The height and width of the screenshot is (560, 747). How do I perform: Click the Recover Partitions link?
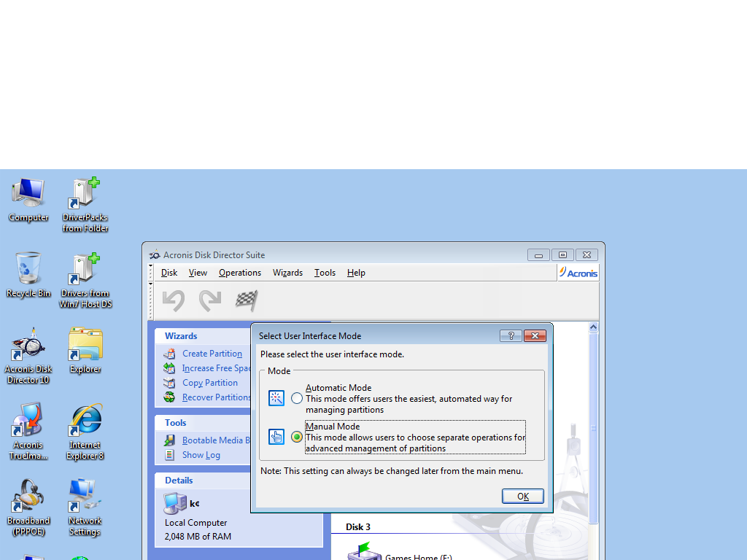coord(216,397)
